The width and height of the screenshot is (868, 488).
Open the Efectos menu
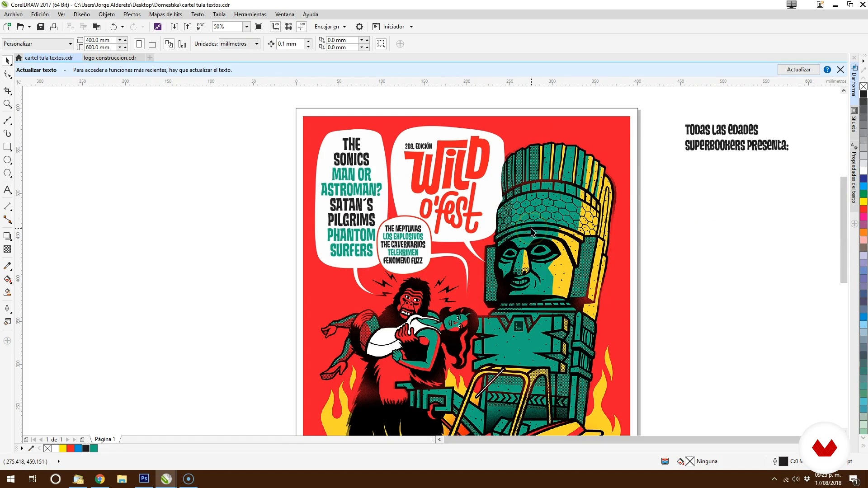pos(132,14)
